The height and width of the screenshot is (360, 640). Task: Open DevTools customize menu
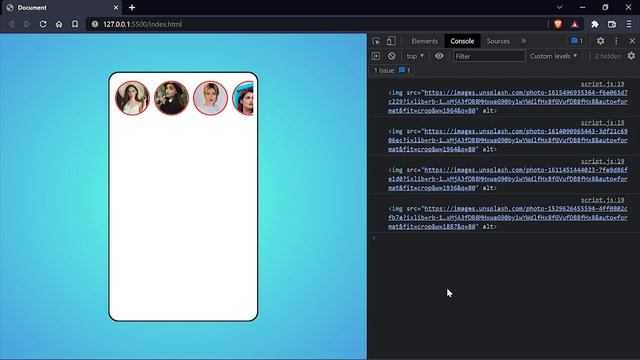click(x=616, y=41)
